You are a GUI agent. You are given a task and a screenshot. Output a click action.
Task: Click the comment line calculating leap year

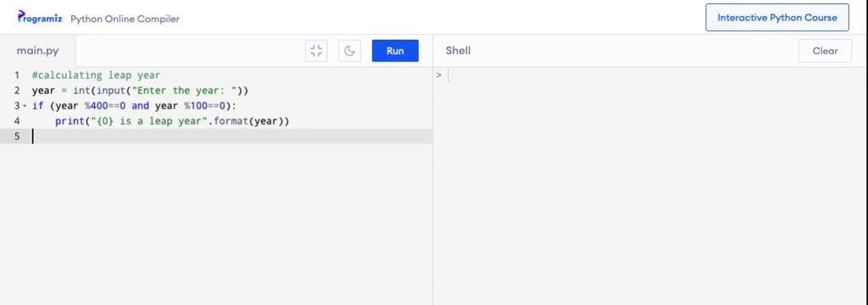click(96, 75)
